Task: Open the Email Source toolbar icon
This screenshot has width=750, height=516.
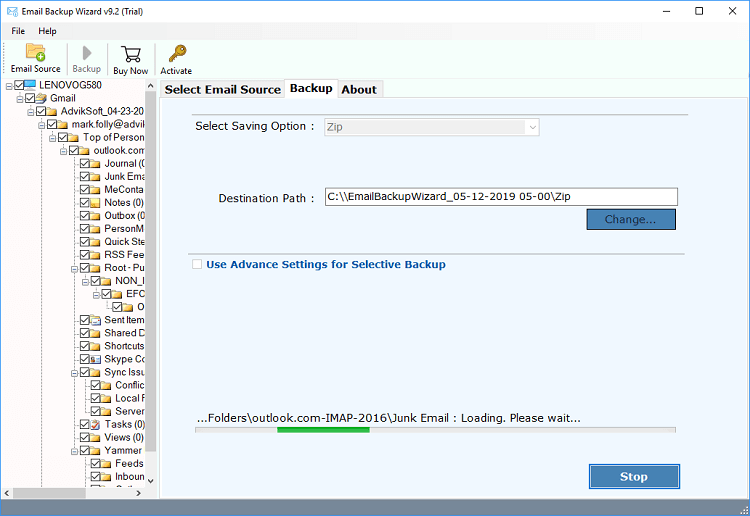Action: pos(35,52)
